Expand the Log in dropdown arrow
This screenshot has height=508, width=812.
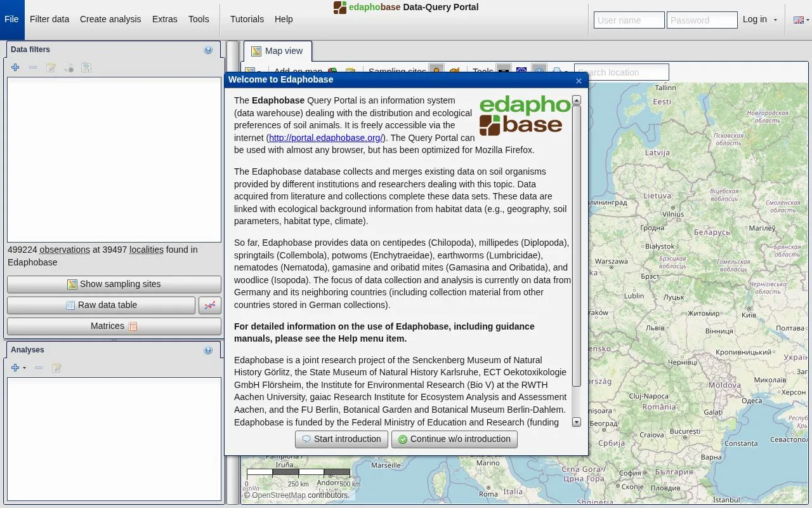(775, 20)
